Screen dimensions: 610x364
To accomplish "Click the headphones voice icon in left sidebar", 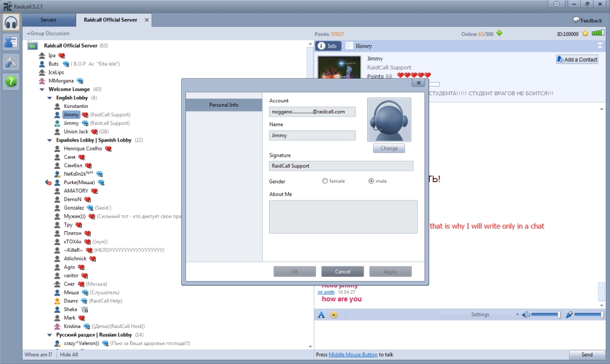I will point(11,23).
